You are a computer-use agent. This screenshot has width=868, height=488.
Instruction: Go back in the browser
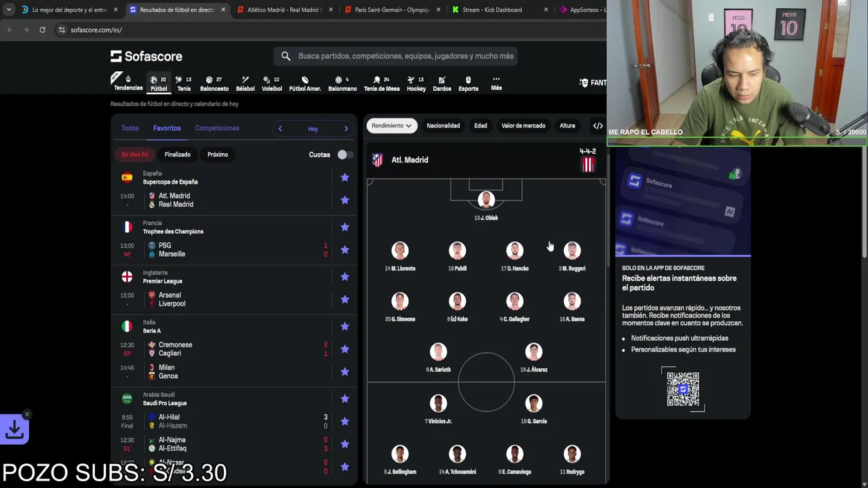coord(9,30)
